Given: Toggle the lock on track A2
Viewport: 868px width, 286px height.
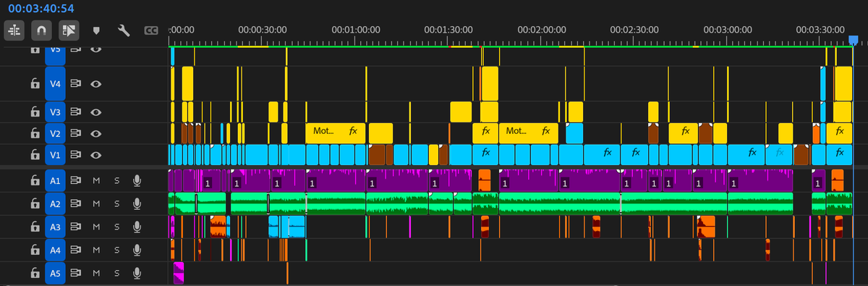Looking at the screenshot, I should click(x=34, y=204).
